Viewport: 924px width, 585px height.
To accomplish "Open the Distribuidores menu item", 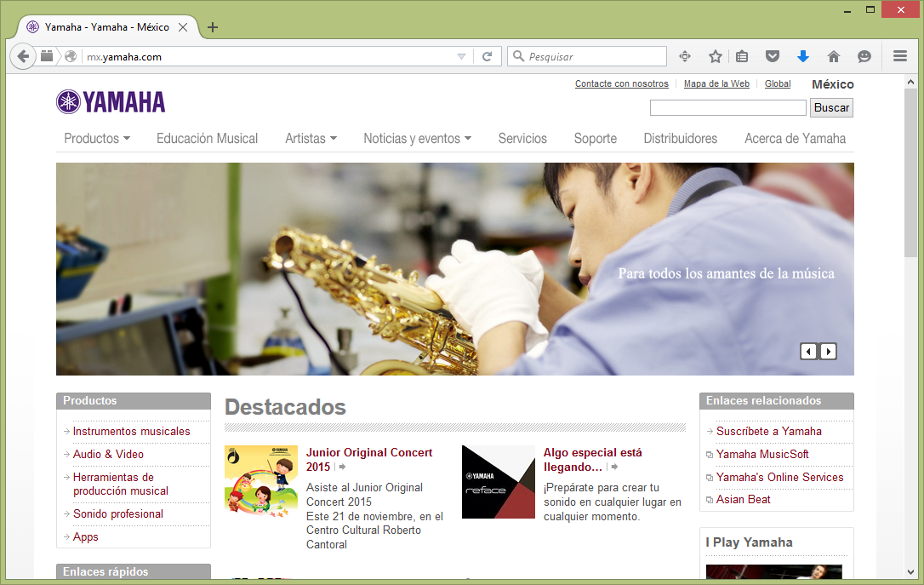I will [680, 139].
